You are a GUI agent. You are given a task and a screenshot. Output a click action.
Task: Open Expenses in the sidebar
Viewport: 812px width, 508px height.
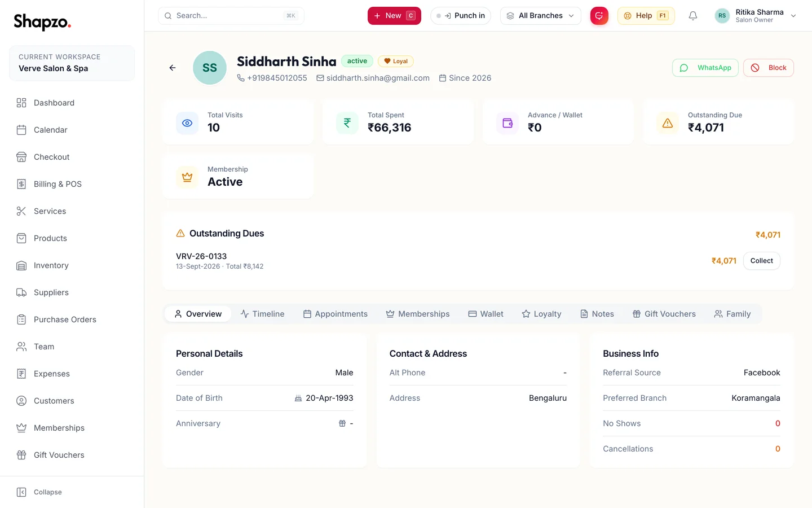72,374
